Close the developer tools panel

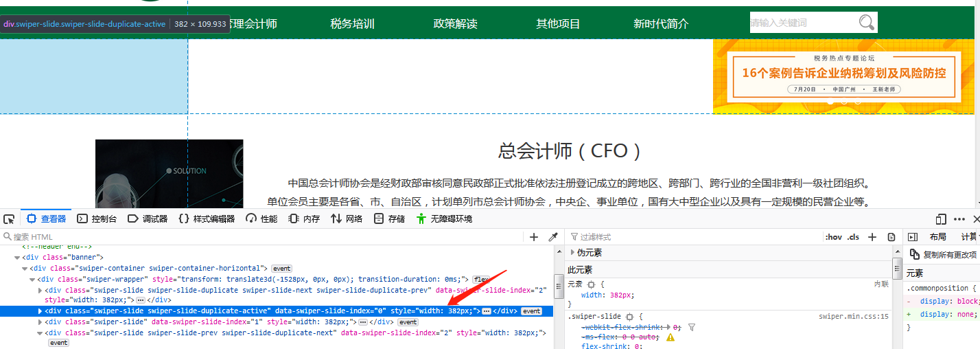pos(977,219)
